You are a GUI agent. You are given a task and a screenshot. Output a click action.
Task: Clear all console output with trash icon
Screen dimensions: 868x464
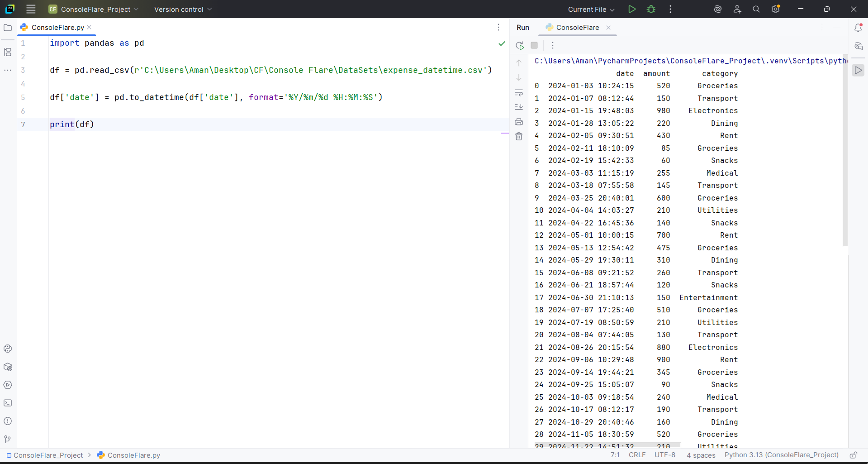[x=519, y=136]
